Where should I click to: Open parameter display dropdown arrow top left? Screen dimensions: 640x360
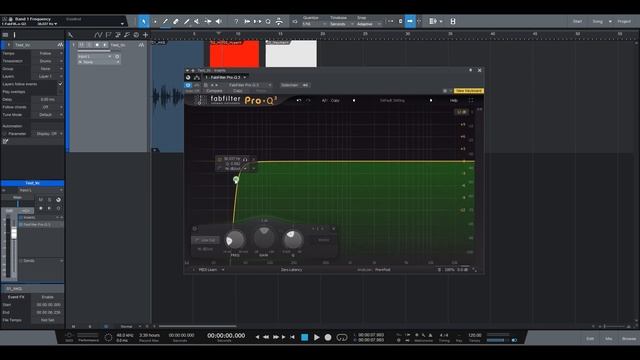(122, 24)
